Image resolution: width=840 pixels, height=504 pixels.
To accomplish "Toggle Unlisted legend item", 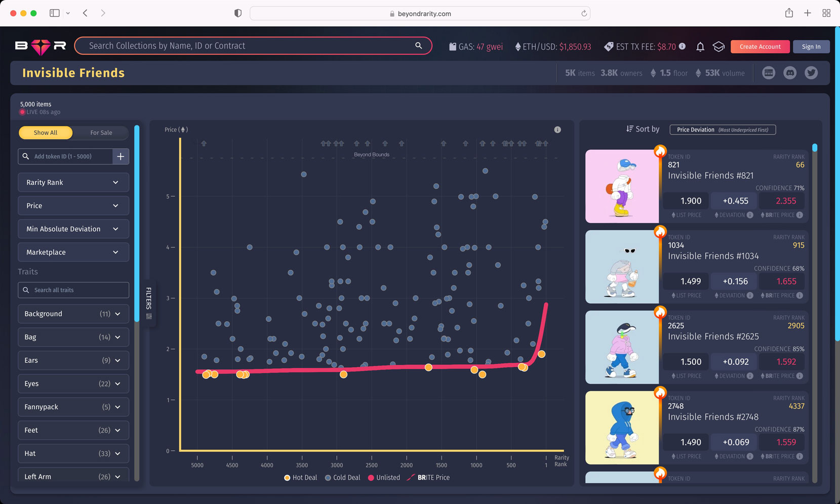I will coord(384,478).
